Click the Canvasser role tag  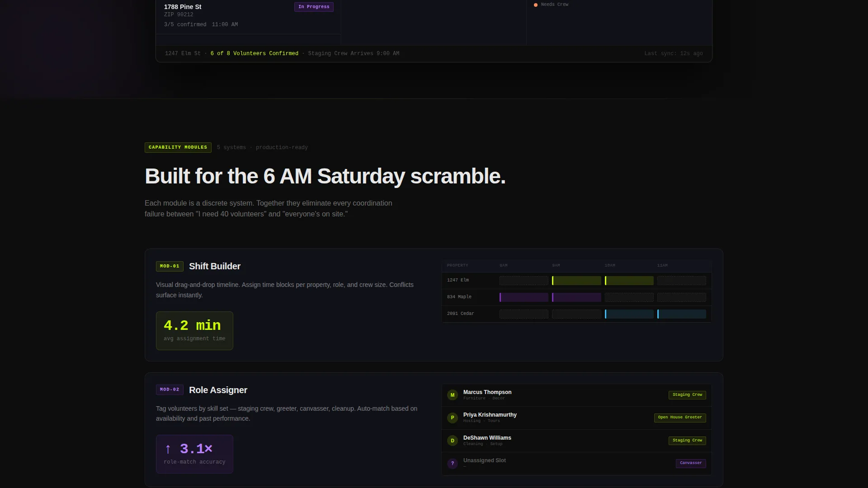click(691, 463)
